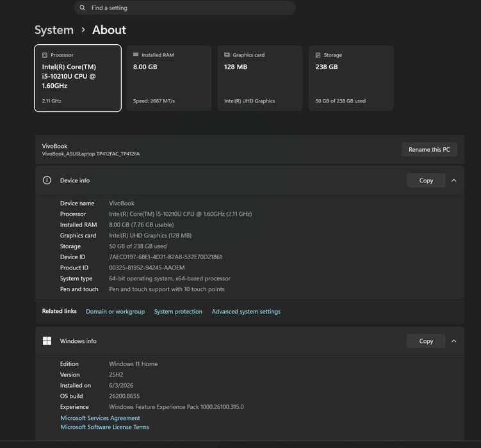
Task: Open Microsoft Software License Terms link
Action: pos(104,427)
